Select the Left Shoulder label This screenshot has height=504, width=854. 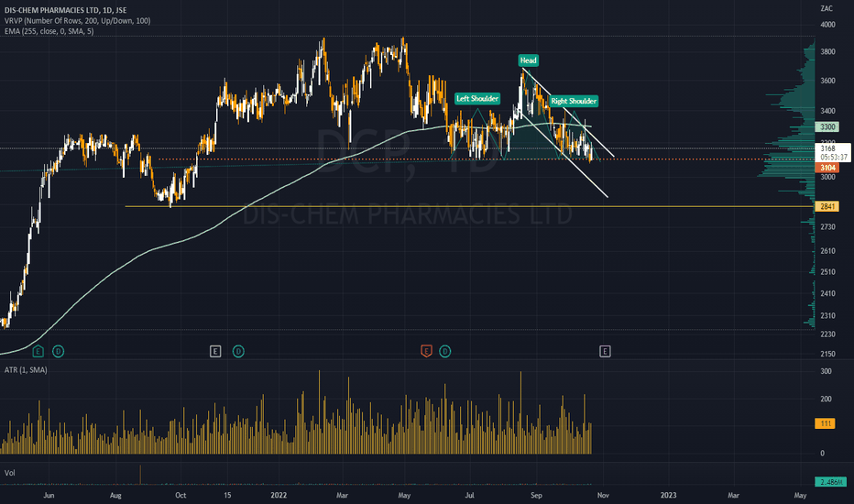477,99
